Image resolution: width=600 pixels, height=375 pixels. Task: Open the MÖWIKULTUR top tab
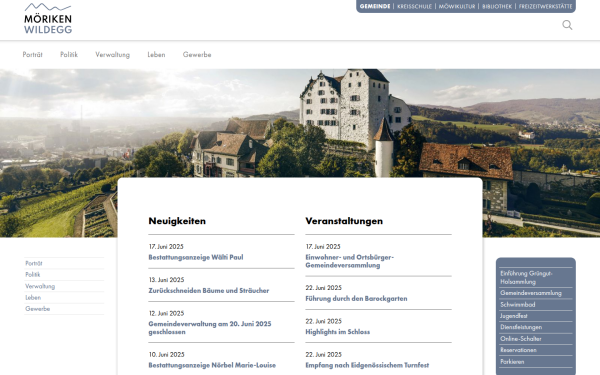coord(457,7)
